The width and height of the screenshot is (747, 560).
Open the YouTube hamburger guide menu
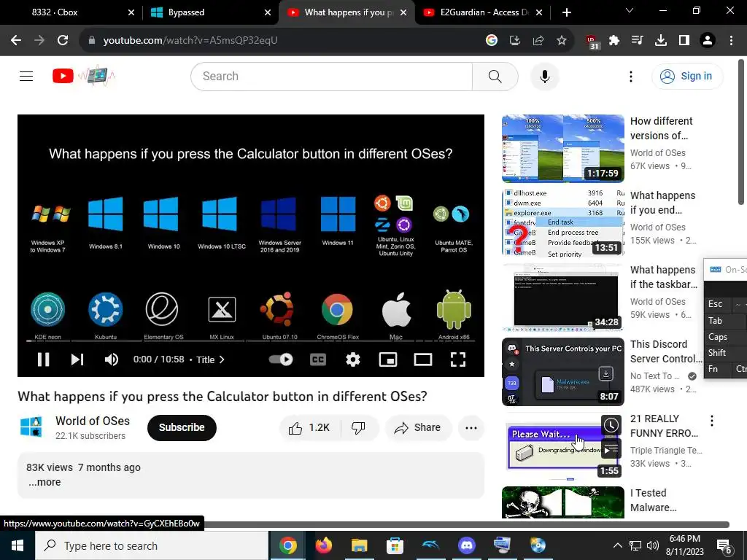click(26, 76)
